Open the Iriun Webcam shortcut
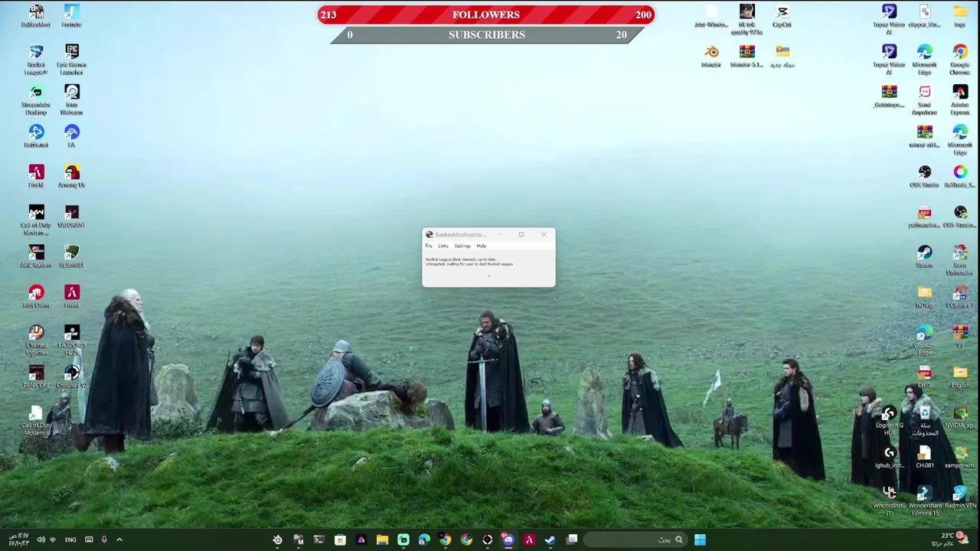Screen dimensions: 980x551 click(x=71, y=99)
